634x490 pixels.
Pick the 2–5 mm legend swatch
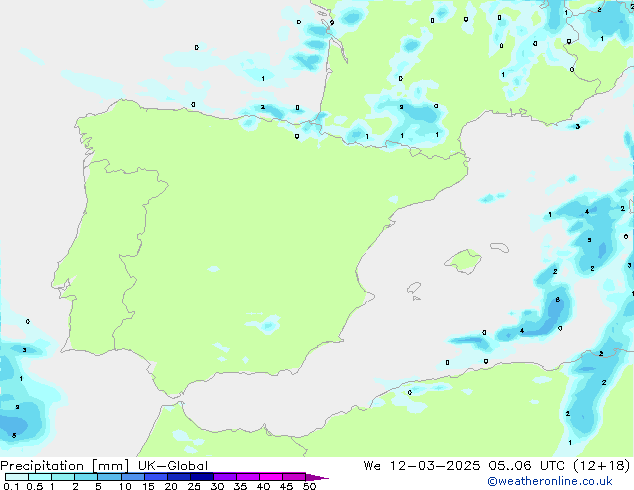86,477
